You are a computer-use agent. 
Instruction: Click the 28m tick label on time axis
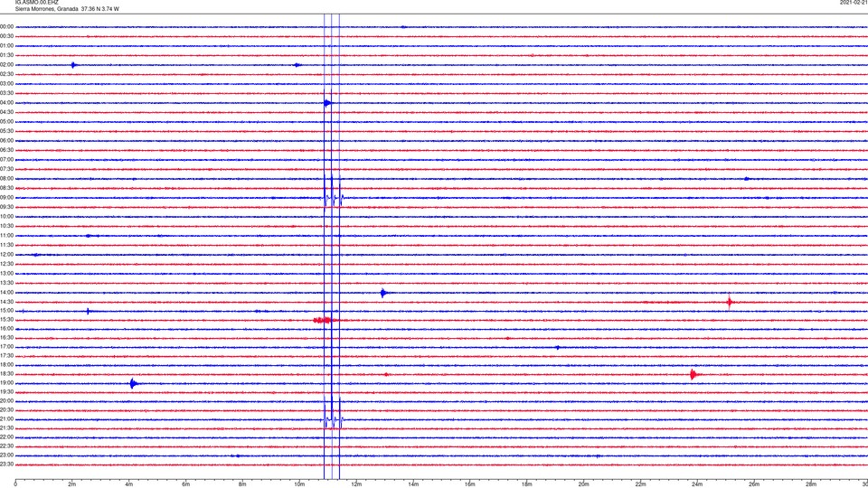810,484
